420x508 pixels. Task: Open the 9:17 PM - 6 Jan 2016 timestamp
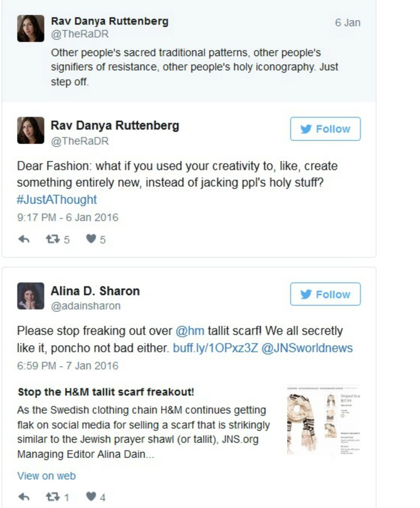(68, 217)
